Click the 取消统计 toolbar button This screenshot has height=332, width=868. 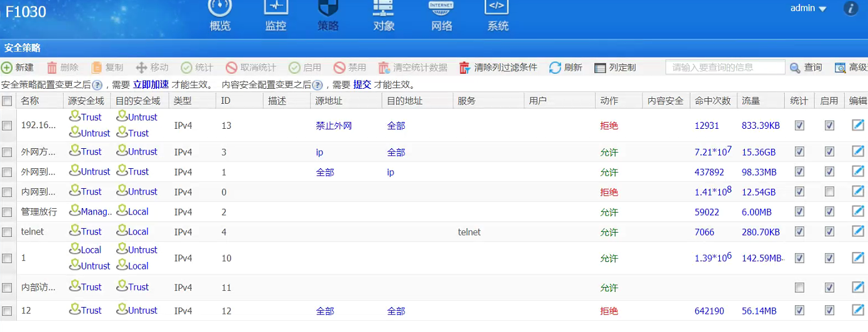point(251,68)
